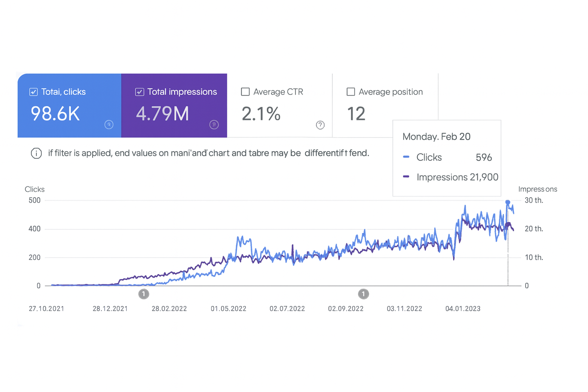Viewport: 588px width, 392px height.
Task: Click the 4.79M total impressions value
Action: pyautogui.click(x=162, y=114)
